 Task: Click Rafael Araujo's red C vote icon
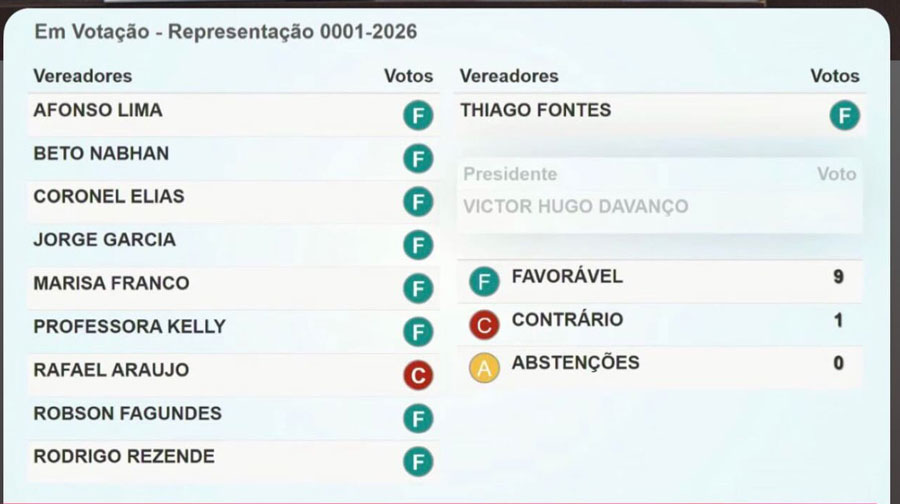(x=417, y=375)
